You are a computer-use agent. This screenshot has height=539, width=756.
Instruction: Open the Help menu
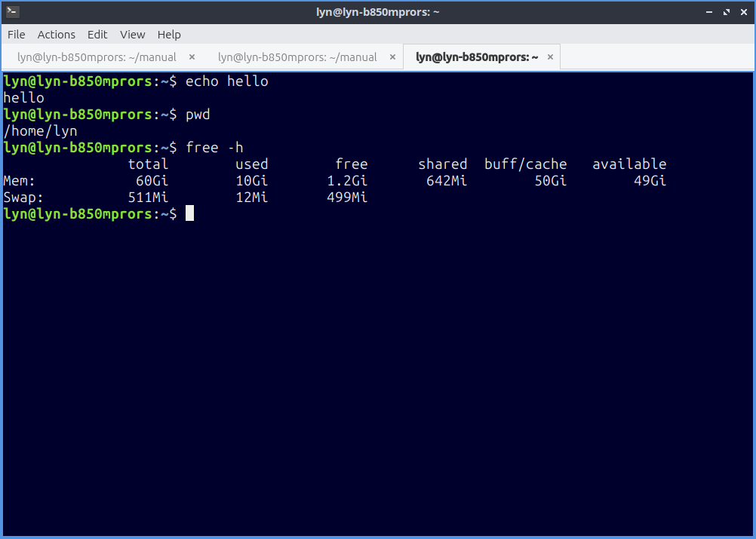pos(169,34)
